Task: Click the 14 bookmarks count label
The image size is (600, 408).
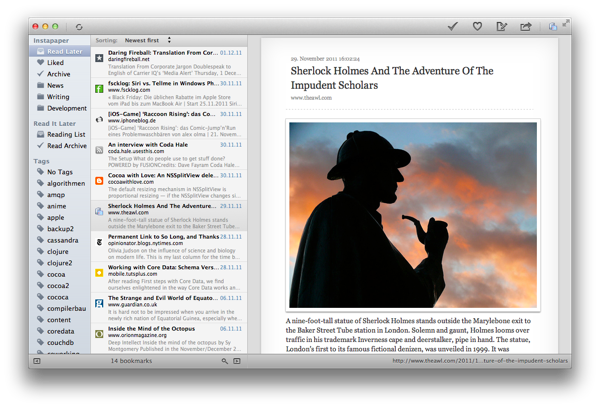Action: point(131,361)
